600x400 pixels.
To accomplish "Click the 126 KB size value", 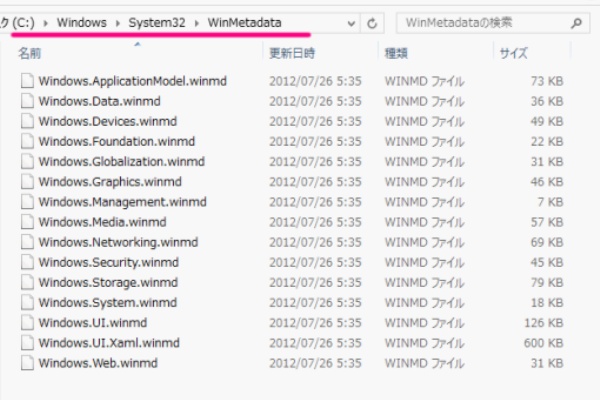I will tap(543, 323).
